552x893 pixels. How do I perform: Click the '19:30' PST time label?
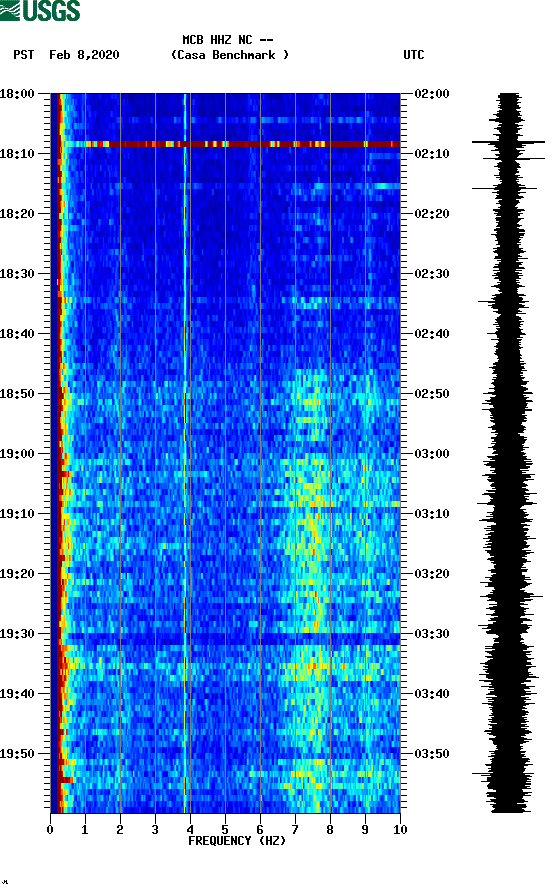click(17, 634)
